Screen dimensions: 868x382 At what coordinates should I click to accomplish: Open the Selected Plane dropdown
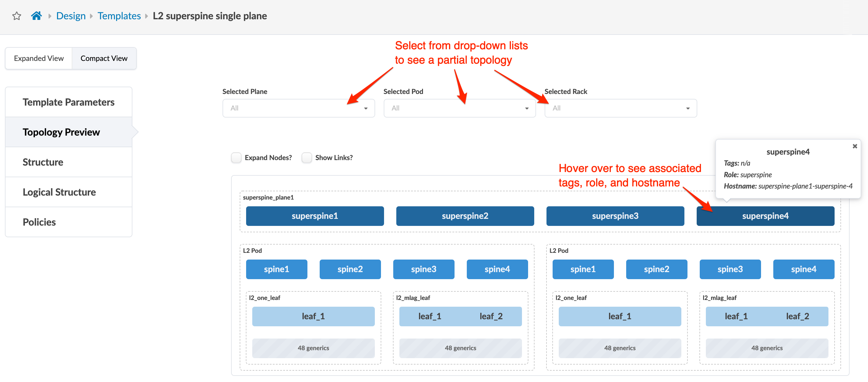pos(298,108)
